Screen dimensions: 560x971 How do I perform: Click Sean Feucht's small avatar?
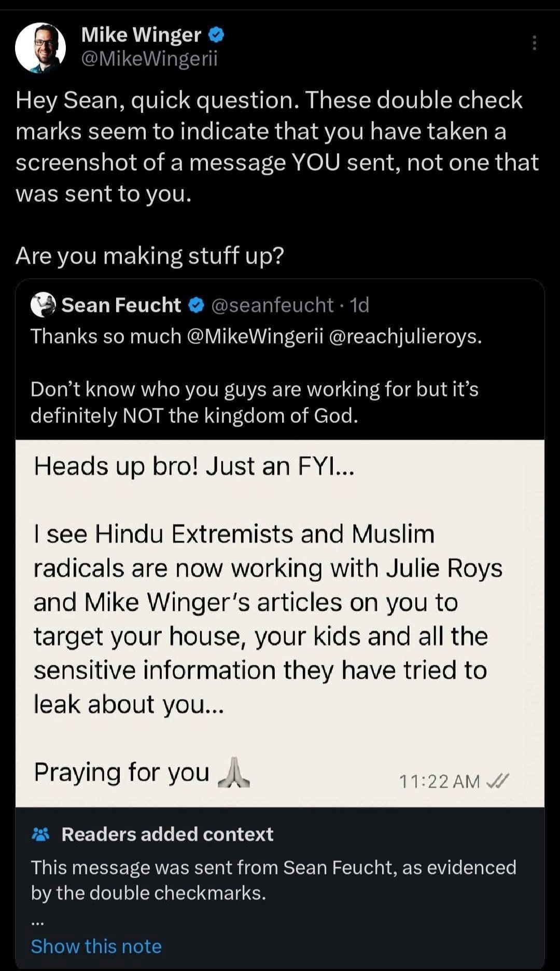43,305
